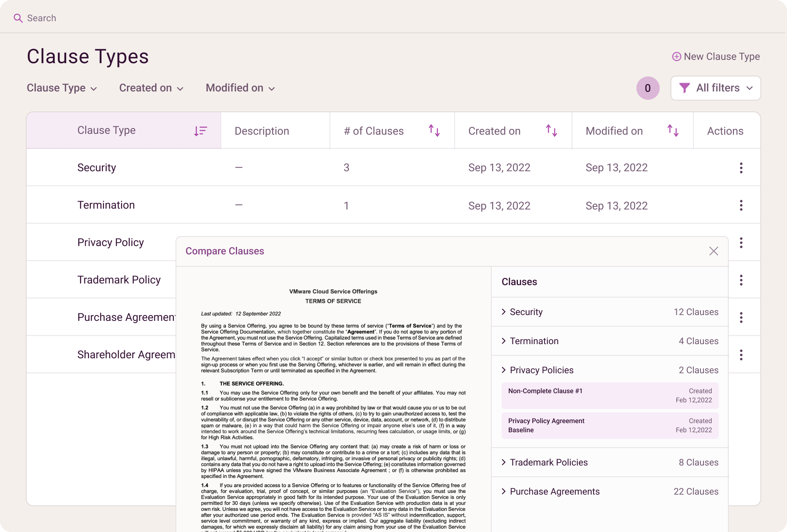
Task: Open actions menu for Purchase Agreement row
Action: tap(741, 318)
